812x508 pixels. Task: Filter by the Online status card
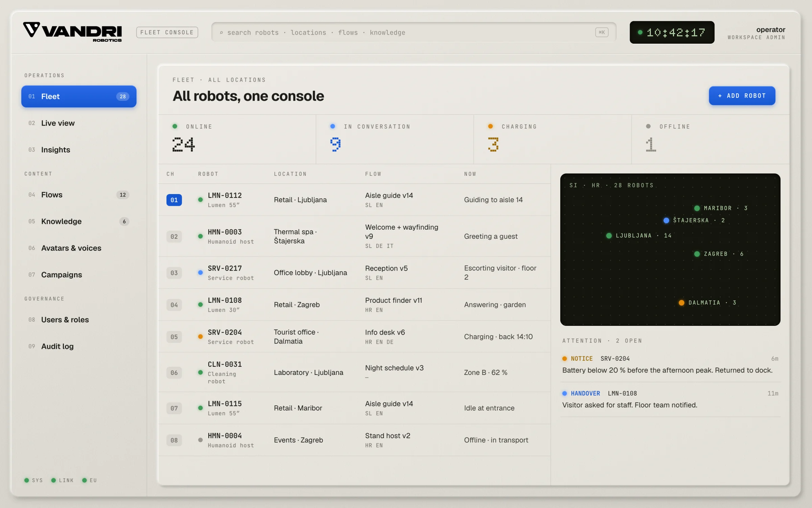237,139
